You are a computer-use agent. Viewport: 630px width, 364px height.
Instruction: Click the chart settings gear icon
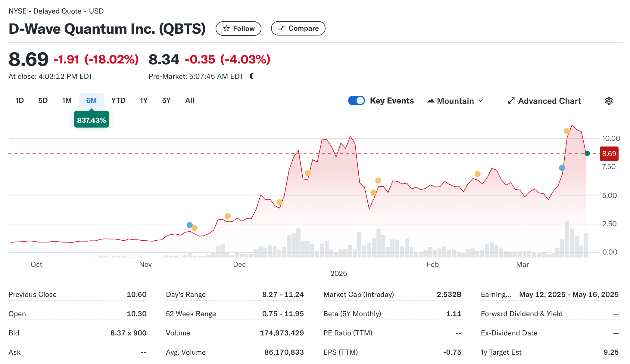pyautogui.click(x=609, y=101)
